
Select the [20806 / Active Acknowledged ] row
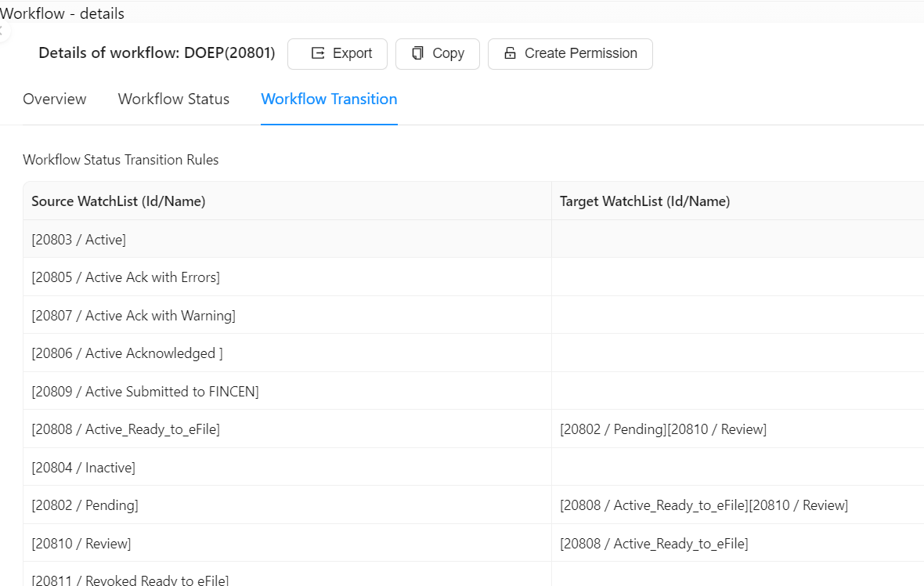click(x=473, y=353)
